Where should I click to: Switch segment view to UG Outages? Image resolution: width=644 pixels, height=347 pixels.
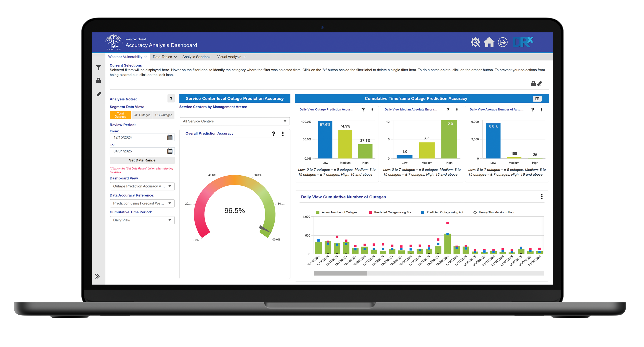pyautogui.click(x=164, y=115)
